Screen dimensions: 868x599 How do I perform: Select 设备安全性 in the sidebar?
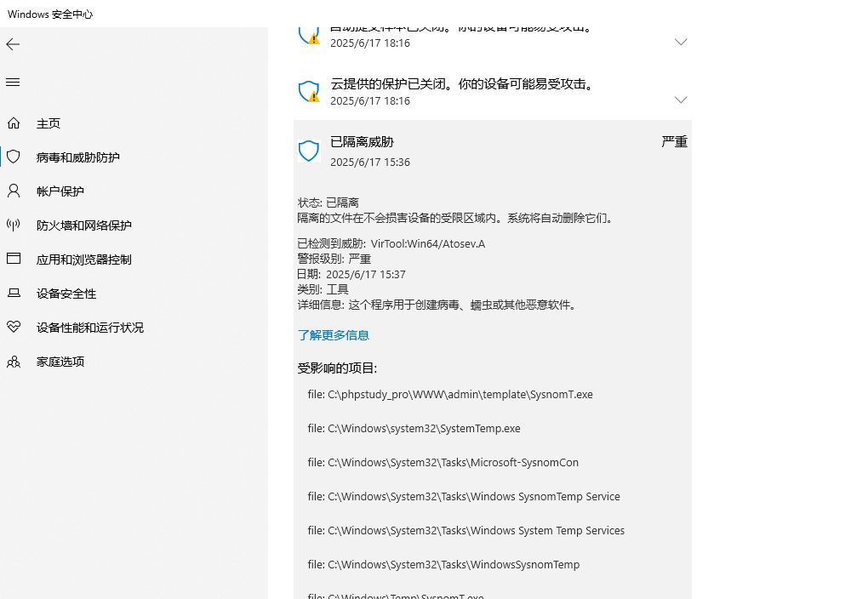(66, 294)
